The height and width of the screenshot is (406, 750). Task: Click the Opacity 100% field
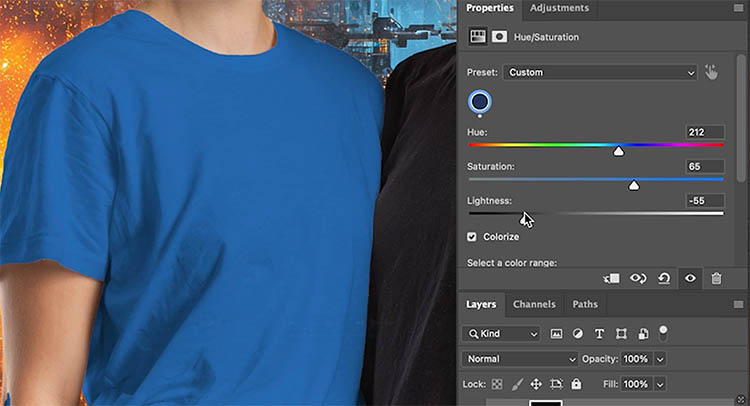[636, 359]
